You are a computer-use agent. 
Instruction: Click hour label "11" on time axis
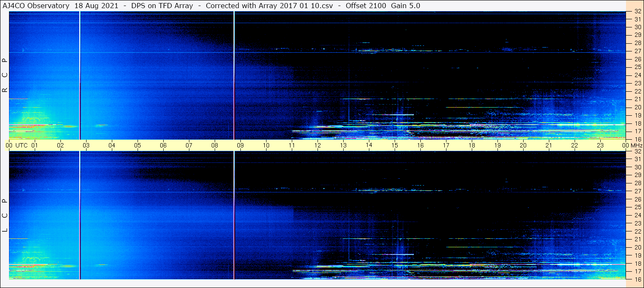click(292, 145)
